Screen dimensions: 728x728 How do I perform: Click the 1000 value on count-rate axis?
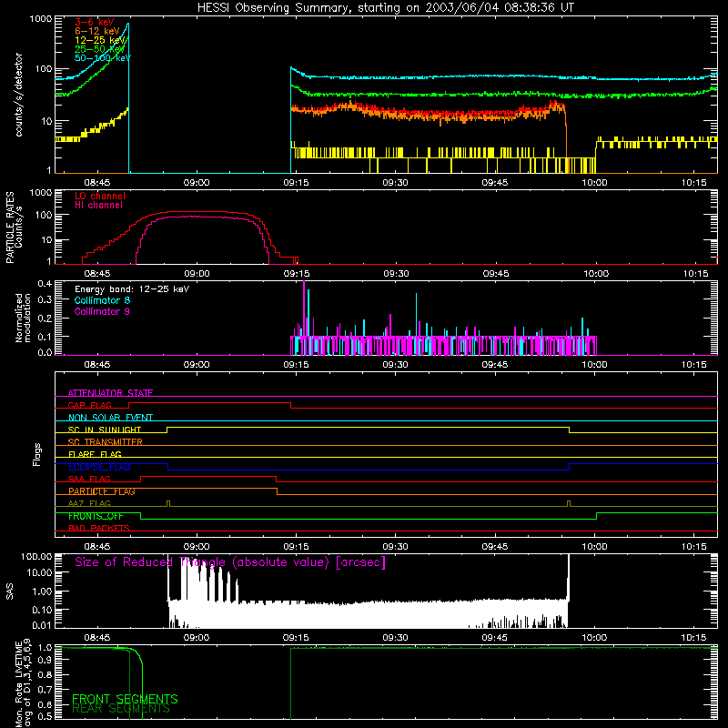pos(41,19)
